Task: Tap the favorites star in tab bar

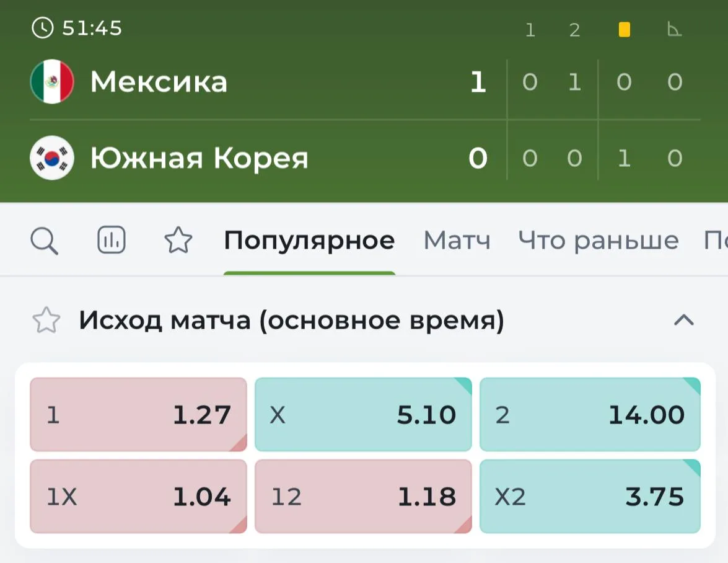Action: tap(178, 240)
